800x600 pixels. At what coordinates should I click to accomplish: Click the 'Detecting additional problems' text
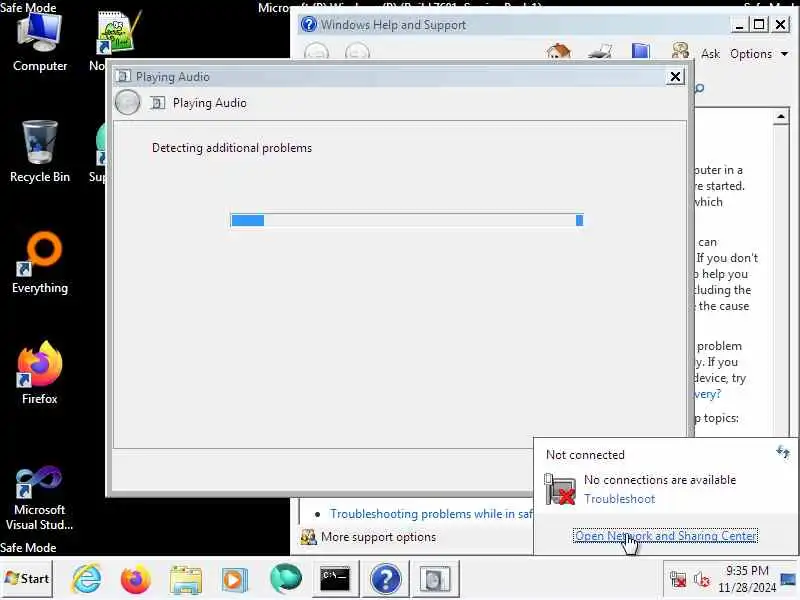click(232, 148)
